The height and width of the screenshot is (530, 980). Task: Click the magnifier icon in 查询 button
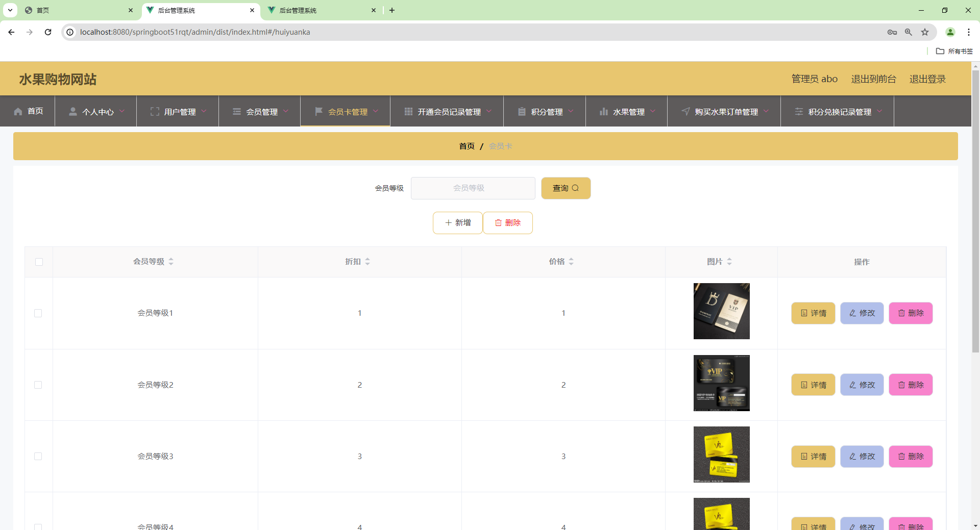pyautogui.click(x=576, y=188)
